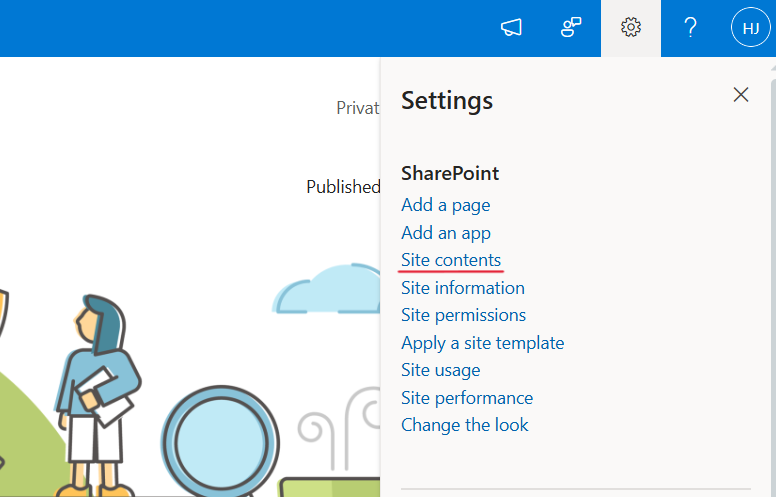Open the Help question mark icon

pyautogui.click(x=690, y=27)
